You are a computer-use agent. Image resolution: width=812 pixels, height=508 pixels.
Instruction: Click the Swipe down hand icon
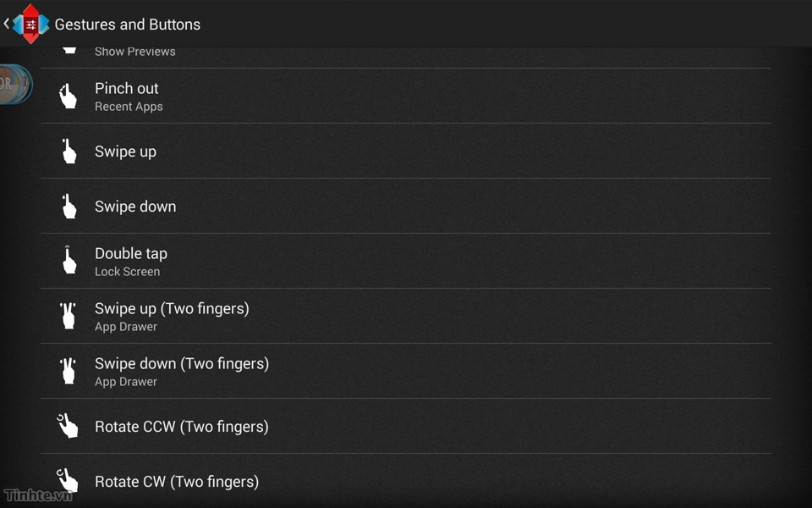(x=69, y=207)
